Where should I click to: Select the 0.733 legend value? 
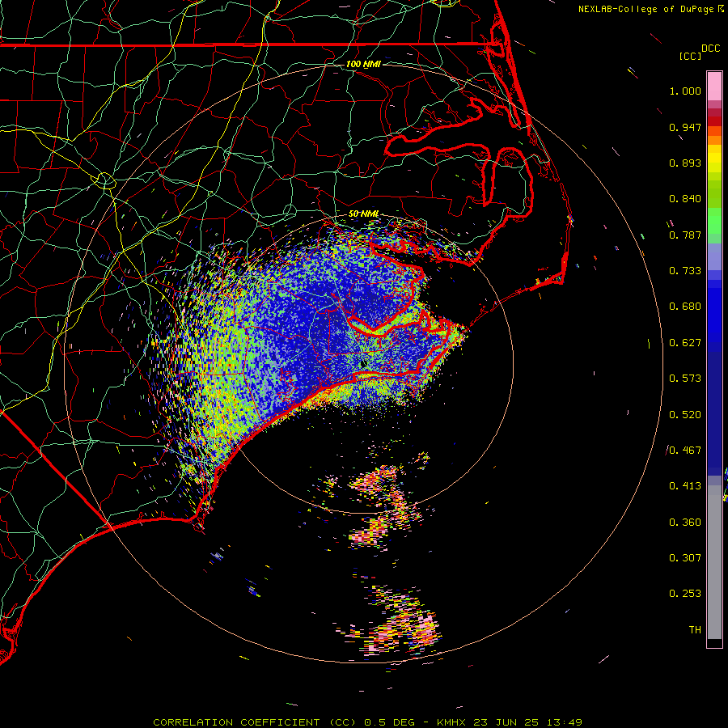coord(685,271)
